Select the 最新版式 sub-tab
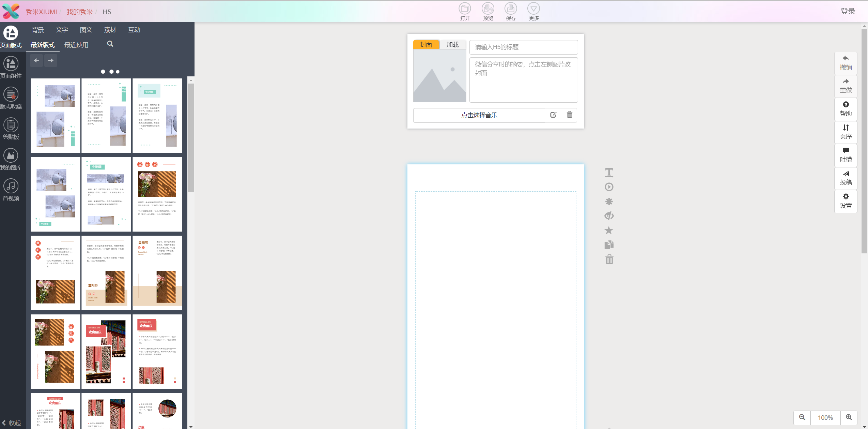Viewport: 868px width, 429px height. click(43, 45)
